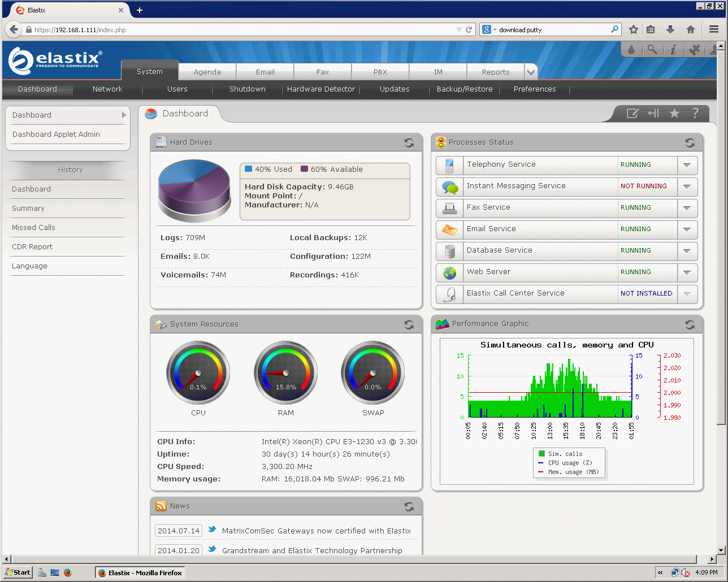Click the Database Service cylinder icon
This screenshot has height=582, width=728.
[450, 251]
